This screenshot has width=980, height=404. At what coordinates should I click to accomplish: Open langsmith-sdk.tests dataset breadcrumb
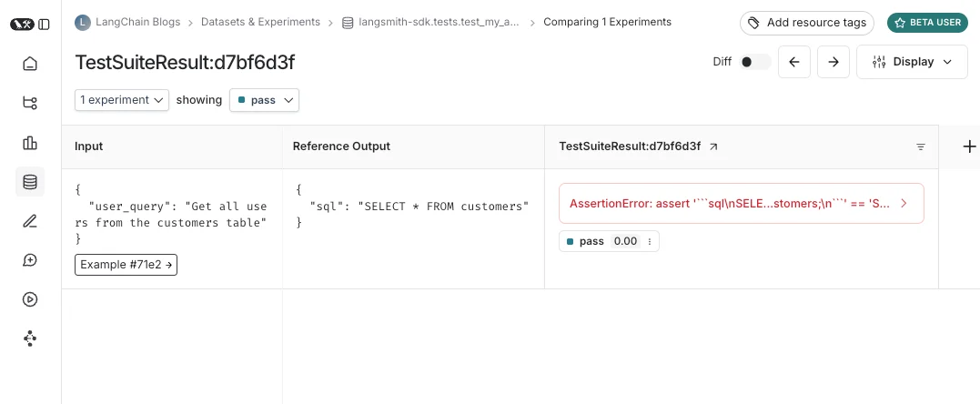pyautogui.click(x=439, y=23)
